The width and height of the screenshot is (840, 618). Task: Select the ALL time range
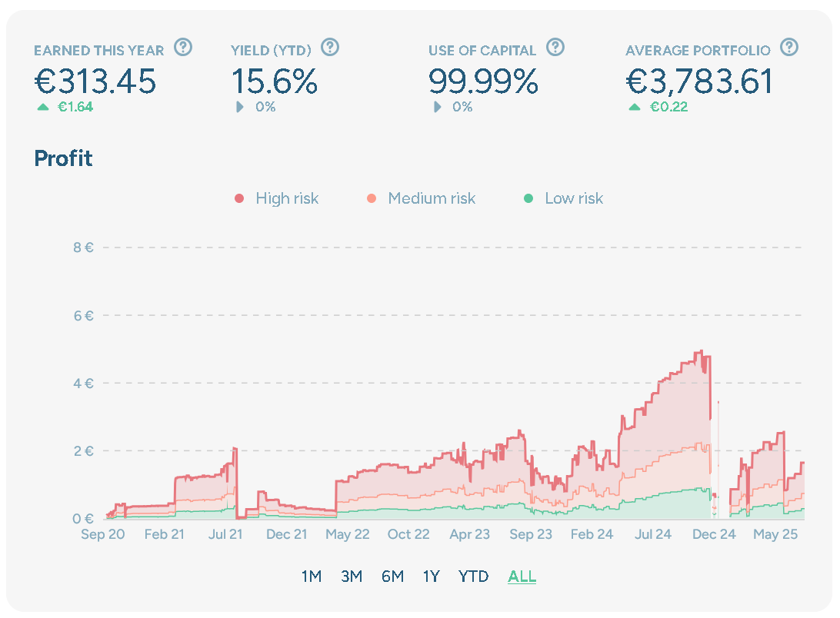point(522,576)
